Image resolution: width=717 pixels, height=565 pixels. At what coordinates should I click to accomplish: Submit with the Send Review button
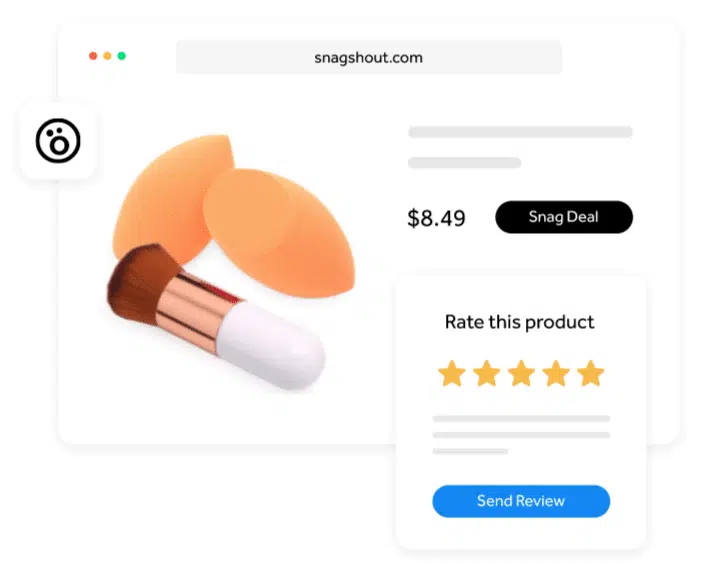(x=521, y=501)
